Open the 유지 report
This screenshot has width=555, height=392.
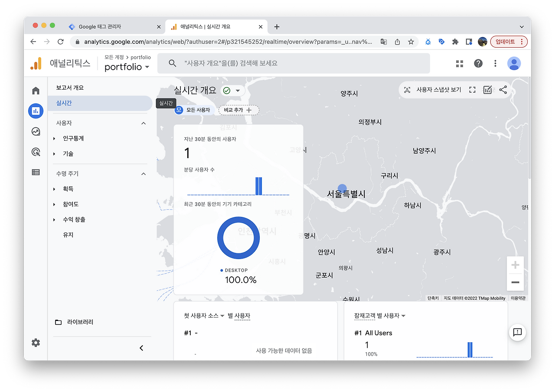[x=68, y=235]
